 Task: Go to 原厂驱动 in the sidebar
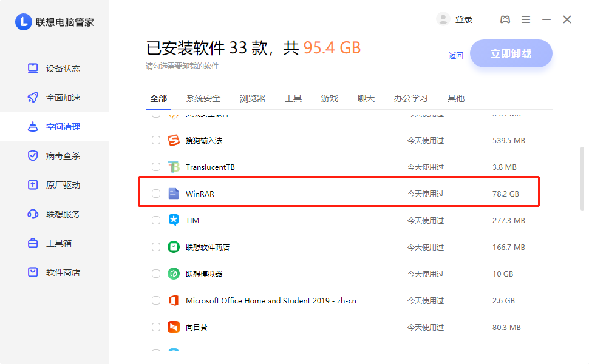point(55,185)
